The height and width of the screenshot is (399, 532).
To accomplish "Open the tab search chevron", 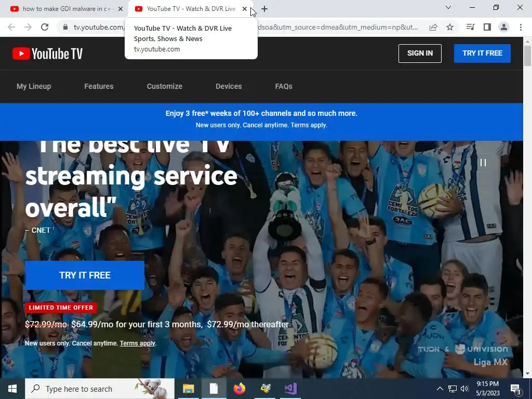I will (x=448, y=7).
